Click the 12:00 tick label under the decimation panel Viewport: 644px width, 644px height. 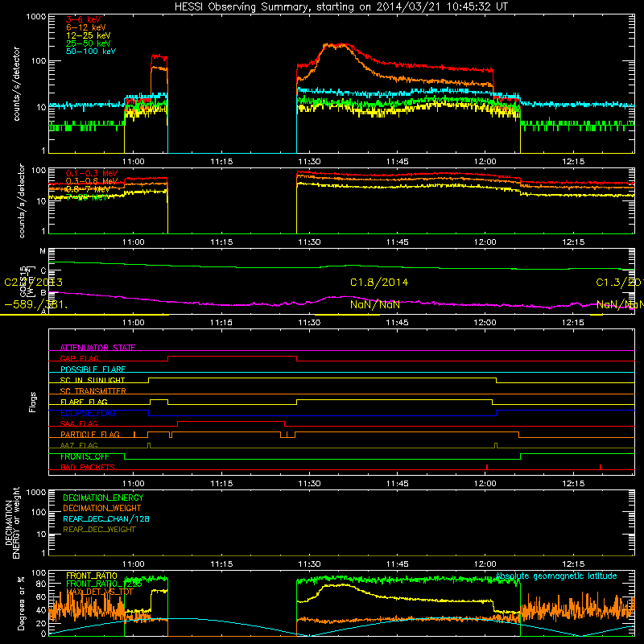485,563
